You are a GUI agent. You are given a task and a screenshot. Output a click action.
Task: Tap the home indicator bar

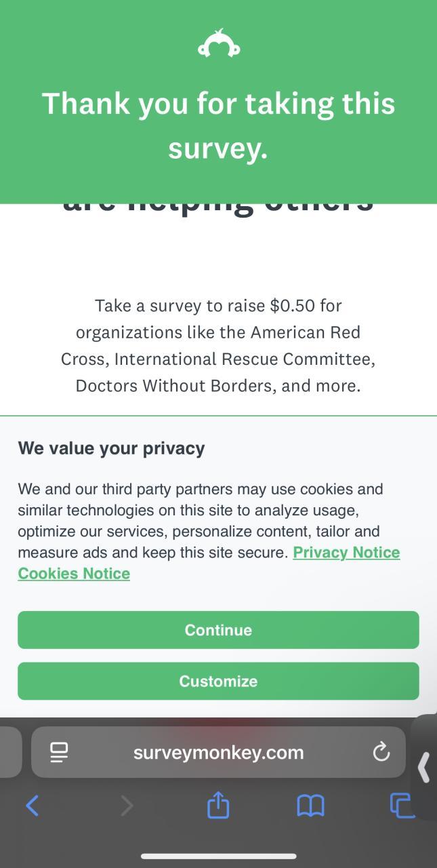(218, 856)
